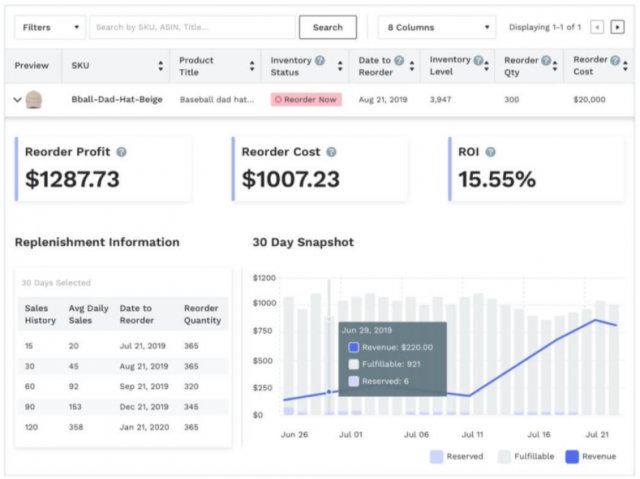Click the Reorder Now status badge
The width and height of the screenshot is (640, 479).
click(306, 100)
